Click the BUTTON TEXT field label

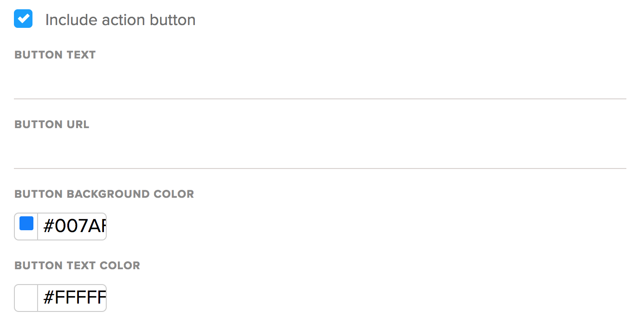click(x=55, y=55)
